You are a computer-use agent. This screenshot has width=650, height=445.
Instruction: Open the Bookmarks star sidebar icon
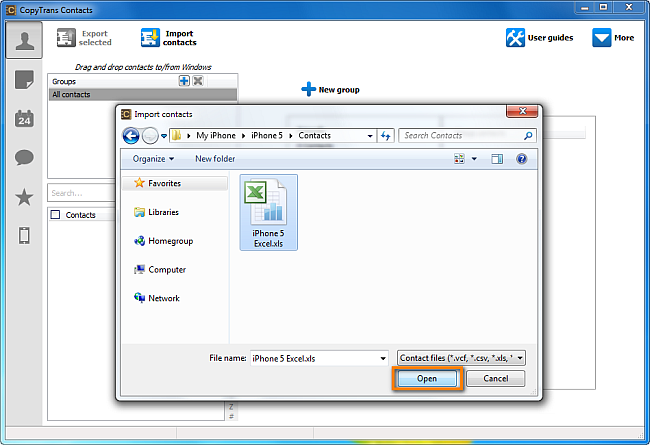(24, 197)
